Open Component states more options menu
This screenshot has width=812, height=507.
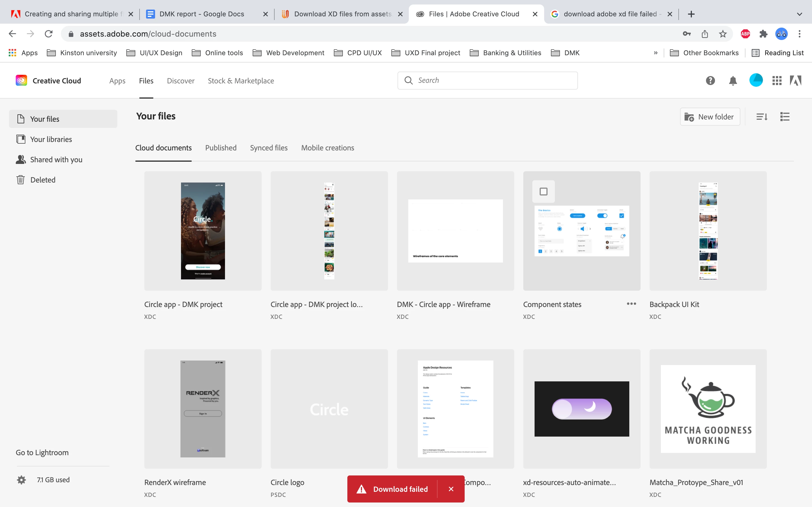pyautogui.click(x=631, y=304)
